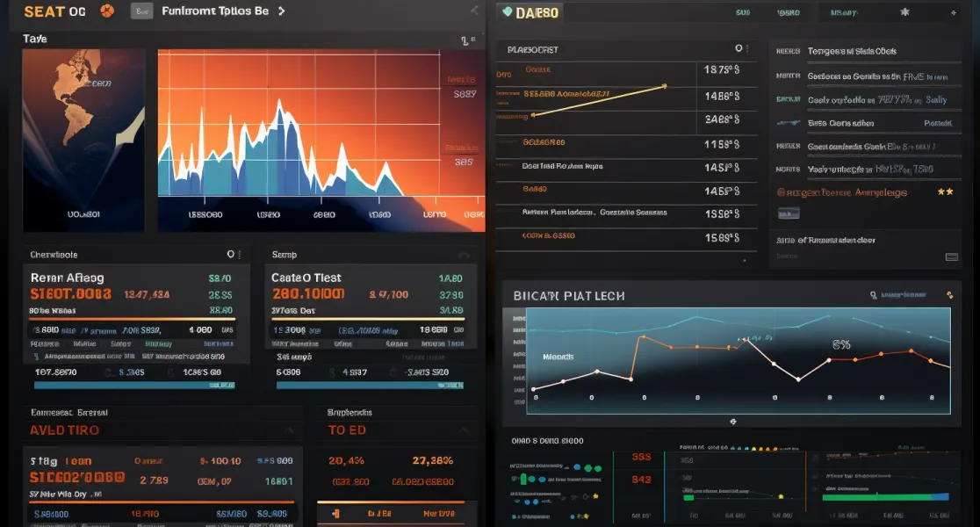Image resolution: width=980 pixels, height=527 pixels.
Task: Switch to the MS.apy tab
Action: click(843, 12)
